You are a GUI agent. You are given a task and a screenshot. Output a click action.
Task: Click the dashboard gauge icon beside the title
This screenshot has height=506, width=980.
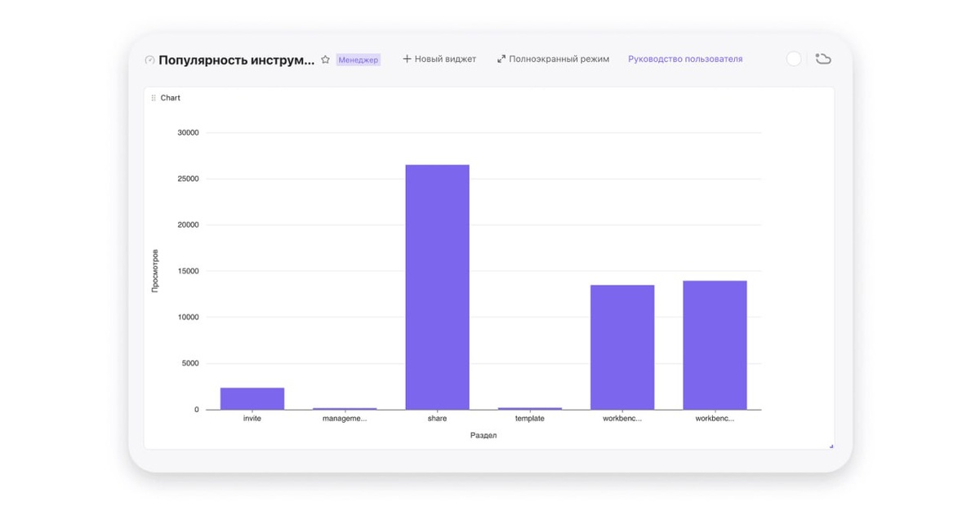pos(149,60)
